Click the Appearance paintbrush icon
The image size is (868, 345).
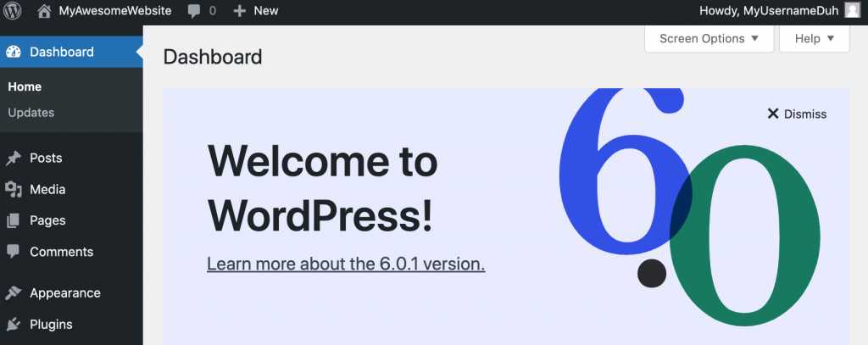pyautogui.click(x=14, y=293)
